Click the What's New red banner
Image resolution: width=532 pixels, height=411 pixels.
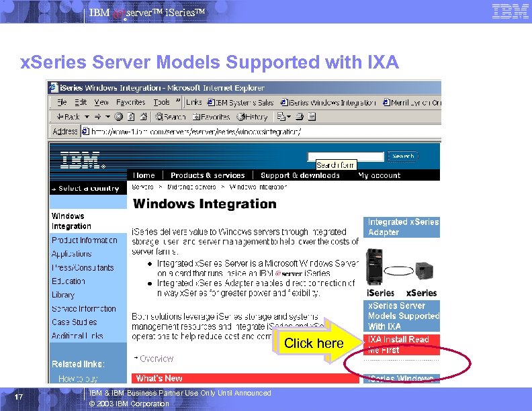point(245,379)
